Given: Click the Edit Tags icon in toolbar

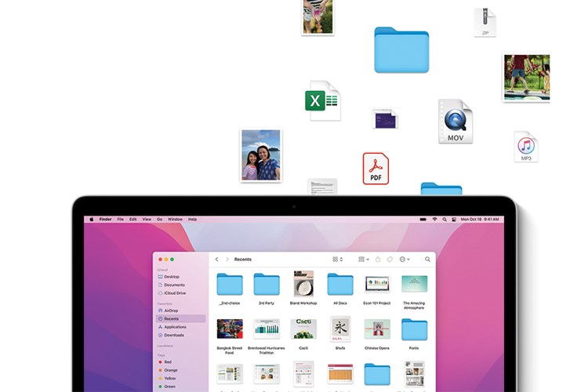Looking at the screenshot, I should [390, 259].
